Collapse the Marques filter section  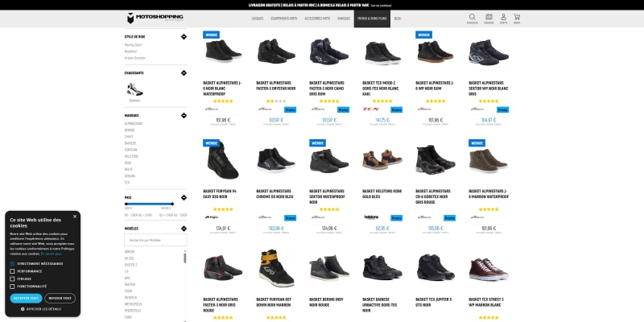pyautogui.click(x=184, y=115)
